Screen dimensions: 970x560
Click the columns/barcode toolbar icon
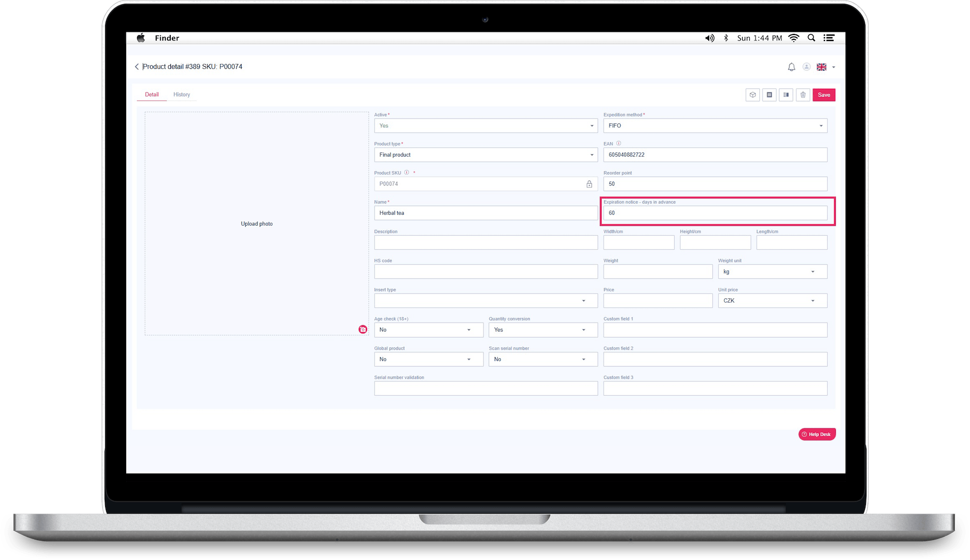coord(786,95)
